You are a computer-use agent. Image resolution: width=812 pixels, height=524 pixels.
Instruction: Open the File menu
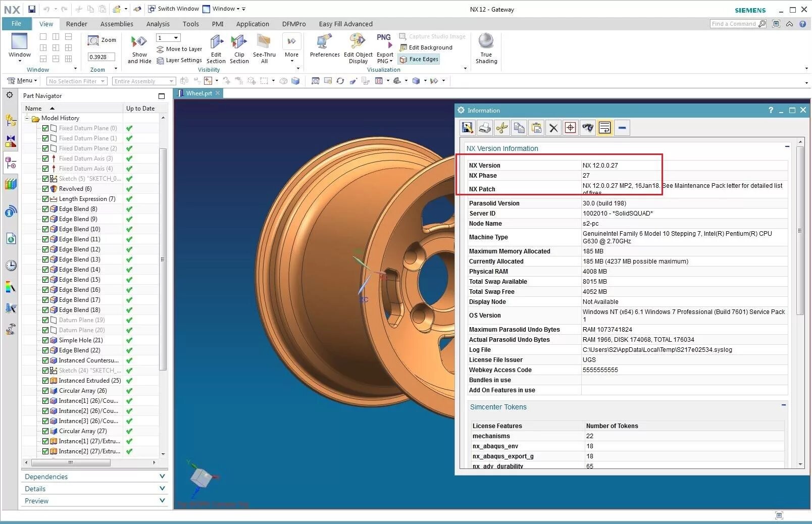click(17, 24)
